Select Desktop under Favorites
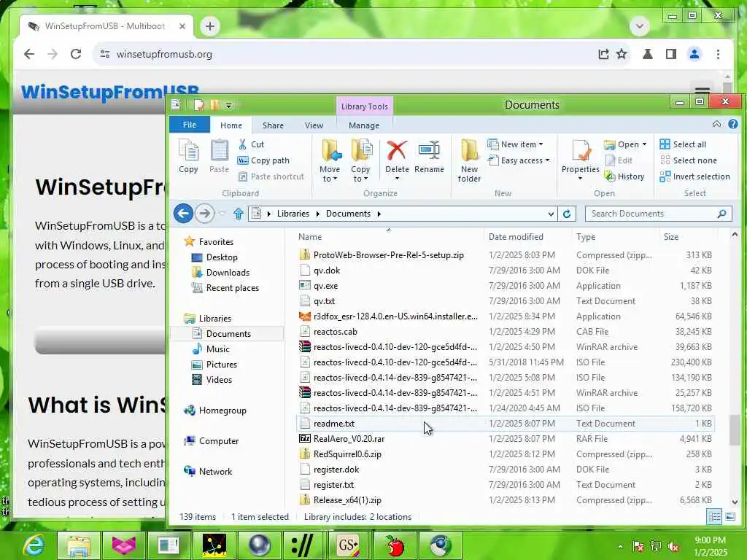Screen dimensions: 747x560 coord(222,257)
